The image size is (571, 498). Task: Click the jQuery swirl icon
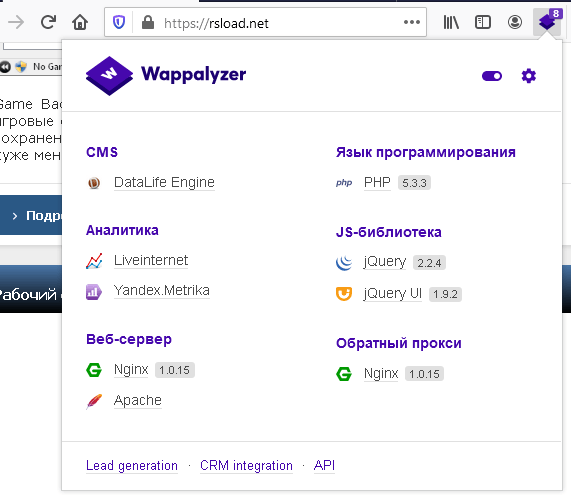click(x=344, y=263)
